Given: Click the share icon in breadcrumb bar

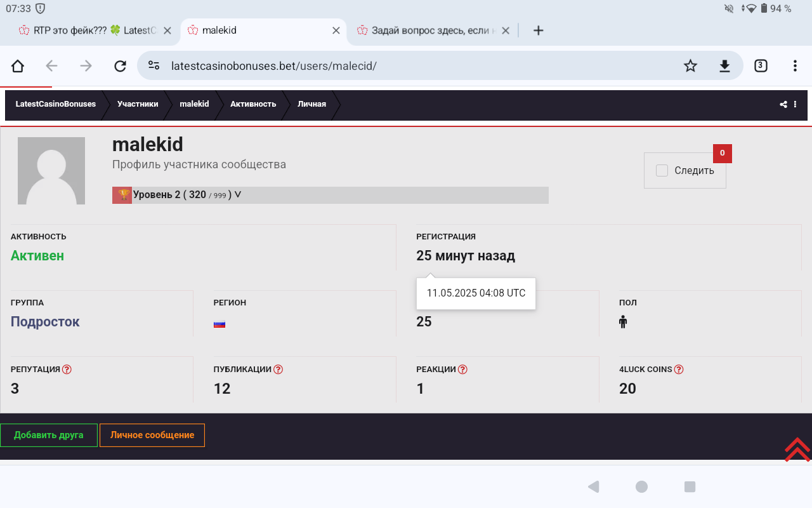Looking at the screenshot, I should [x=783, y=105].
